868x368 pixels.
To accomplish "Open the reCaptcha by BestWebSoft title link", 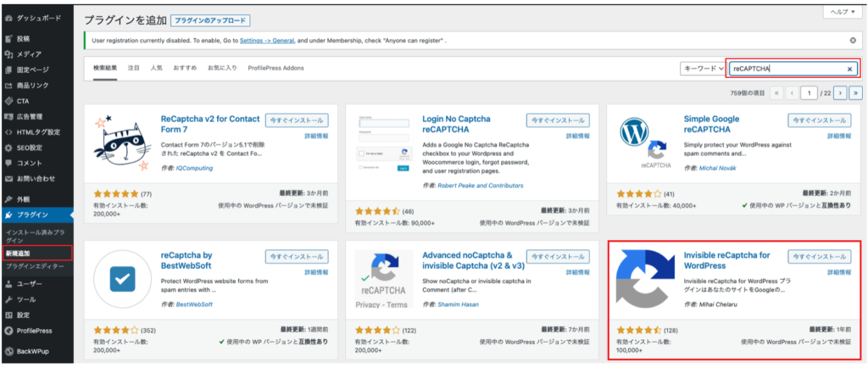I will (186, 260).
